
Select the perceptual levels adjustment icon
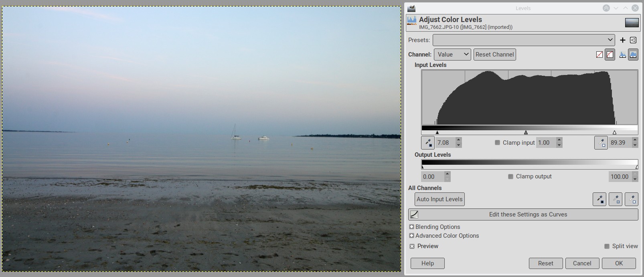610,55
